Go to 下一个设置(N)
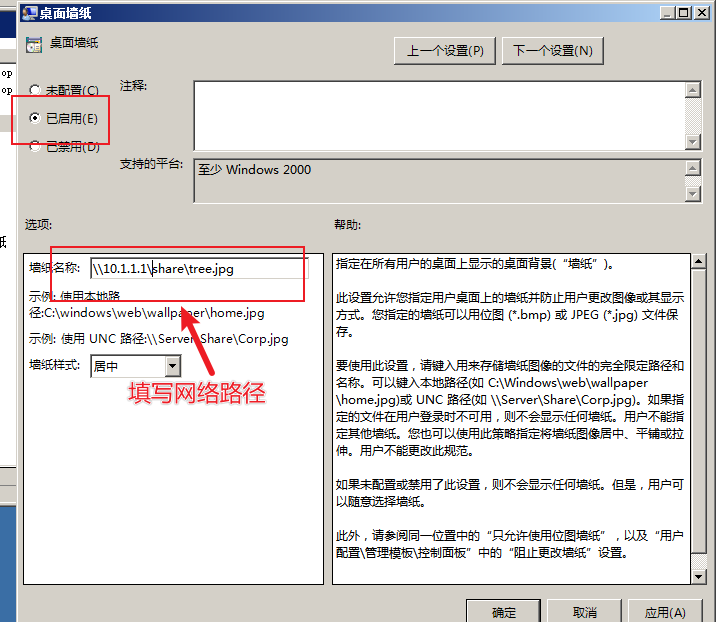 point(553,51)
